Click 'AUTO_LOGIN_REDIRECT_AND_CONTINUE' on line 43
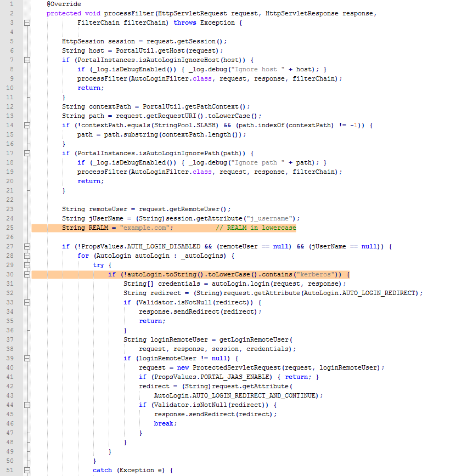Screen dimensions: 456x476 (254, 395)
